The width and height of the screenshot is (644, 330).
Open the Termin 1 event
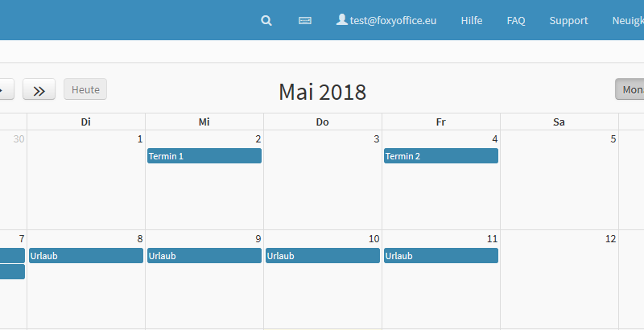click(x=204, y=156)
